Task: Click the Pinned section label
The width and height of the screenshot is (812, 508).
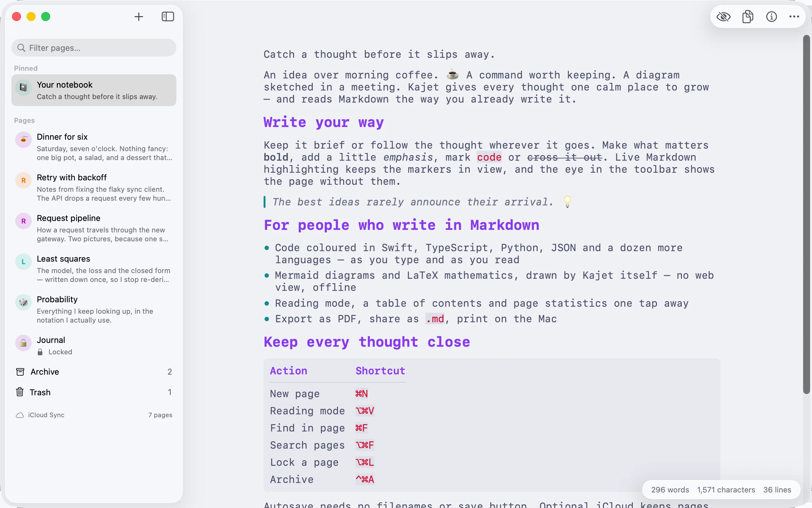Action: [x=26, y=68]
